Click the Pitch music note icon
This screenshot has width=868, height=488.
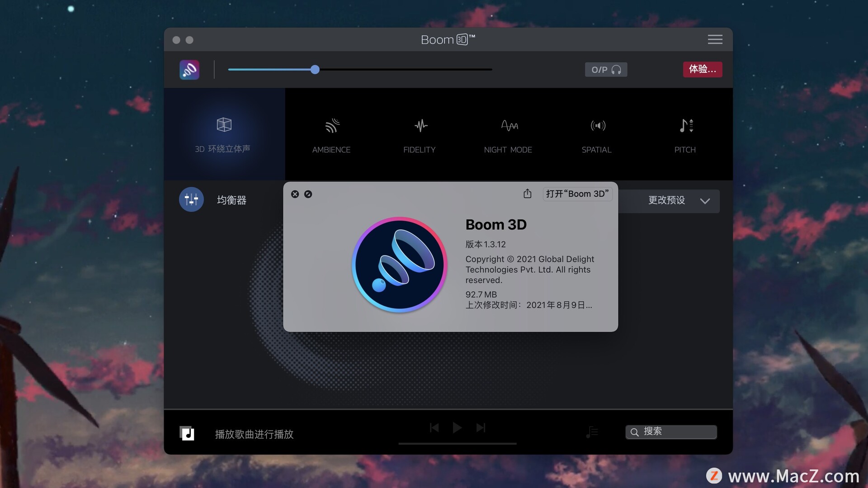tap(686, 125)
